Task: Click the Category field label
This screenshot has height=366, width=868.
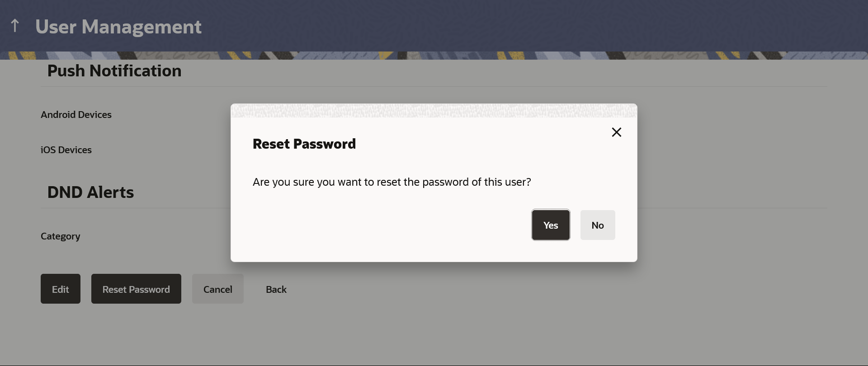Action: tap(61, 236)
